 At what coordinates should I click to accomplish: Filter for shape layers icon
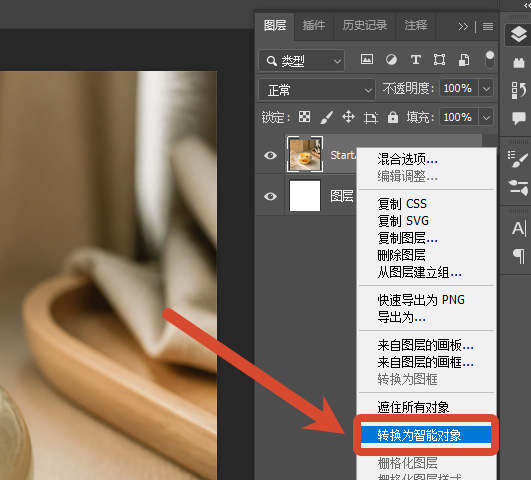click(x=440, y=60)
